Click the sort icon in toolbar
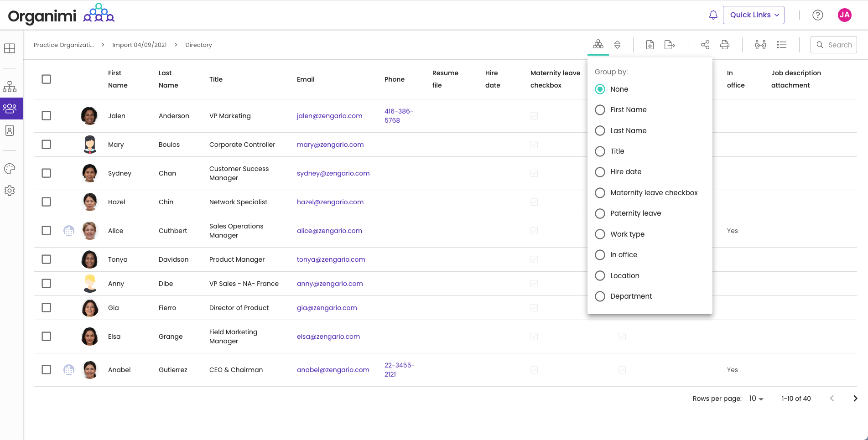The width and height of the screenshot is (868, 440). pyautogui.click(x=617, y=45)
